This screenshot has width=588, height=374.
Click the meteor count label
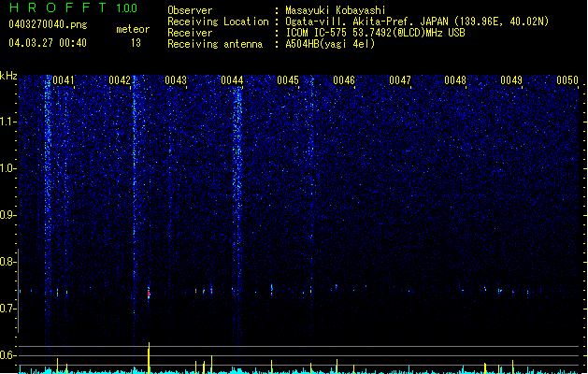133,29
